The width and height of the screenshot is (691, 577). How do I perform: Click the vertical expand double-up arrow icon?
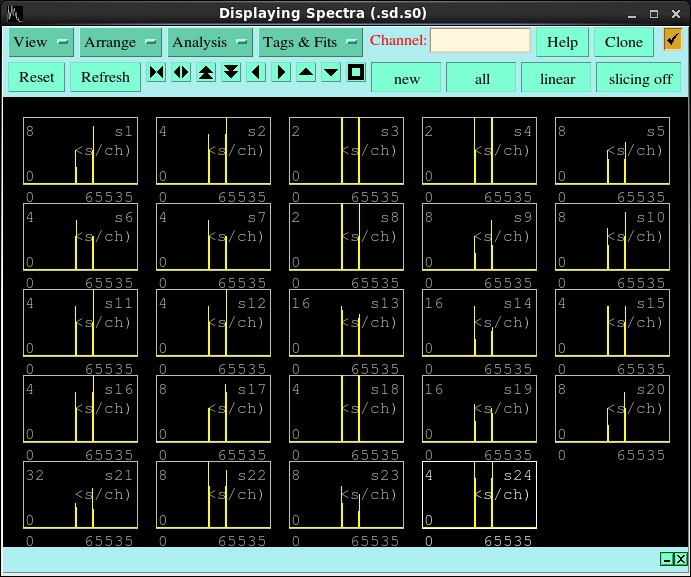coord(206,72)
